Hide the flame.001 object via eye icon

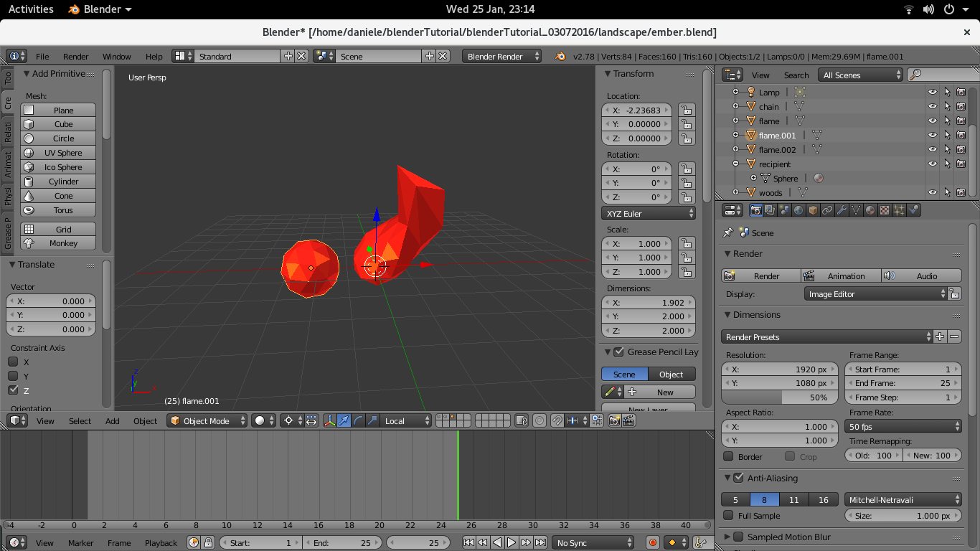click(933, 135)
